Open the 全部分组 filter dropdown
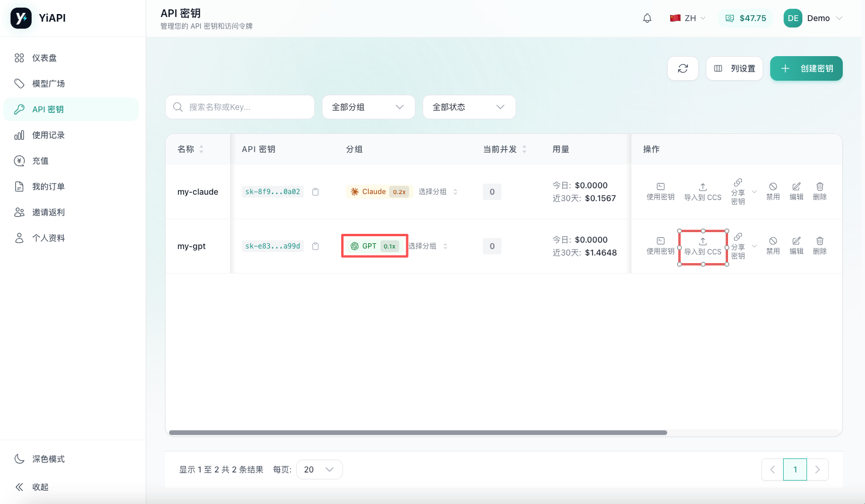The image size is (865, 504). 369,107
